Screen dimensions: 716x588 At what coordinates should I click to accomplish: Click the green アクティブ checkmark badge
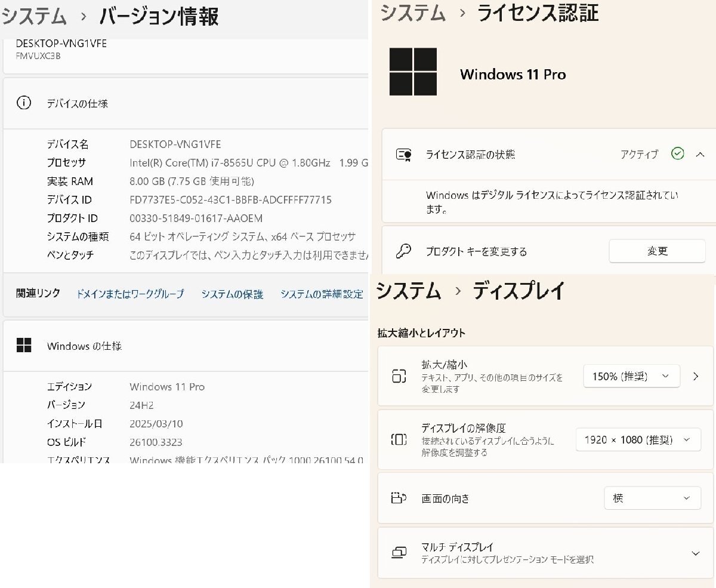pos(678,153)
